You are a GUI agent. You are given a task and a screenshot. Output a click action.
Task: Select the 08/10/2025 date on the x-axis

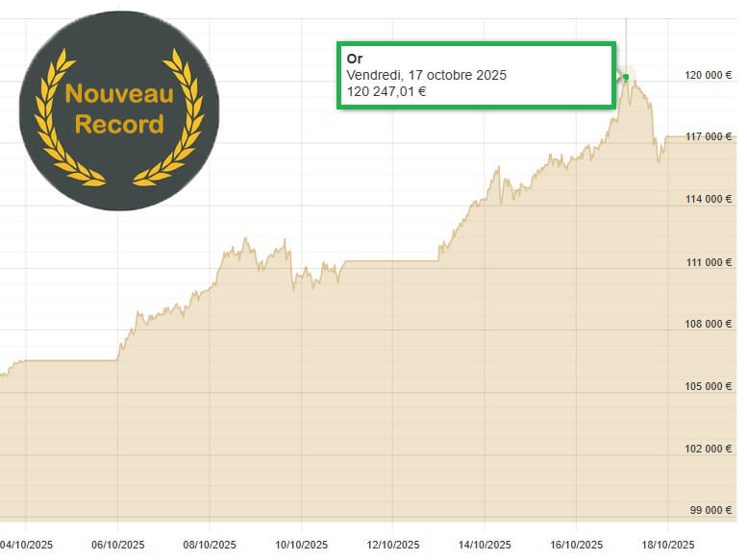(210, 544)
